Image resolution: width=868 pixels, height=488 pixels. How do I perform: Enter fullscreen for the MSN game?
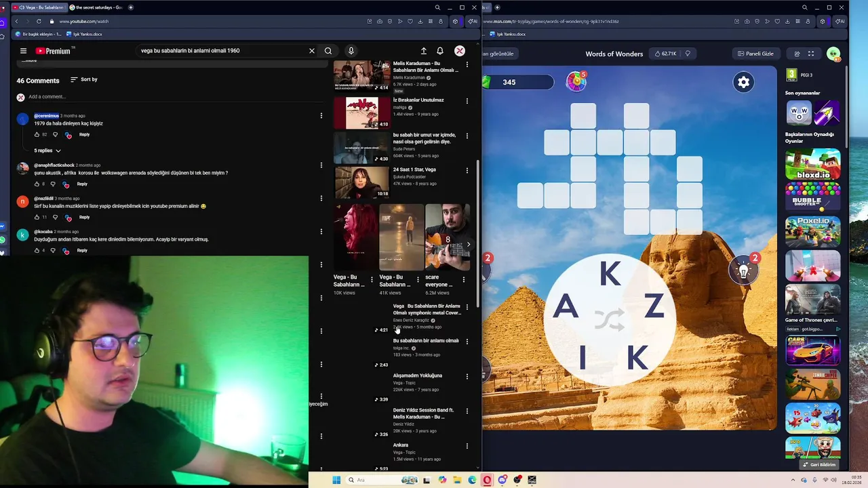(810, 54)
